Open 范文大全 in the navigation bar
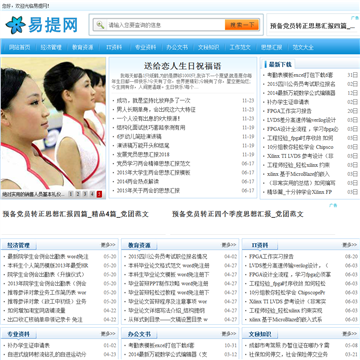The height and width of the screenshot is (360, 360). 303,47
